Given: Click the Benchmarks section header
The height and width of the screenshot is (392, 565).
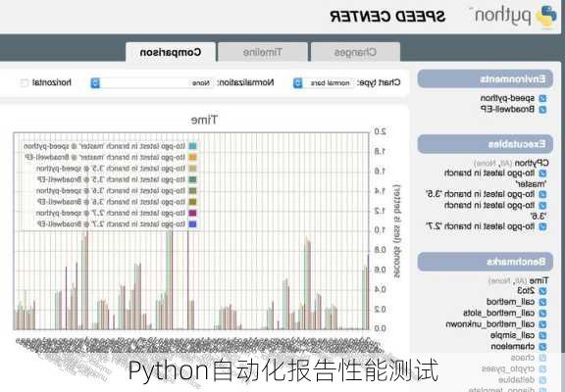Looking at the screenshot, I should (x=485, y=262).
